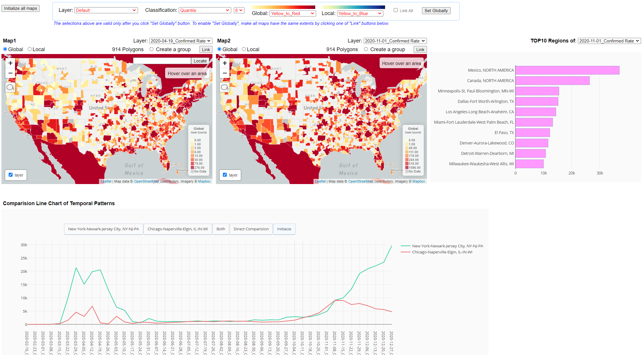Select the Global radio for Map2
Image resolution: width=644 pixels, height=360 pixels.
[x=219, y=49]
